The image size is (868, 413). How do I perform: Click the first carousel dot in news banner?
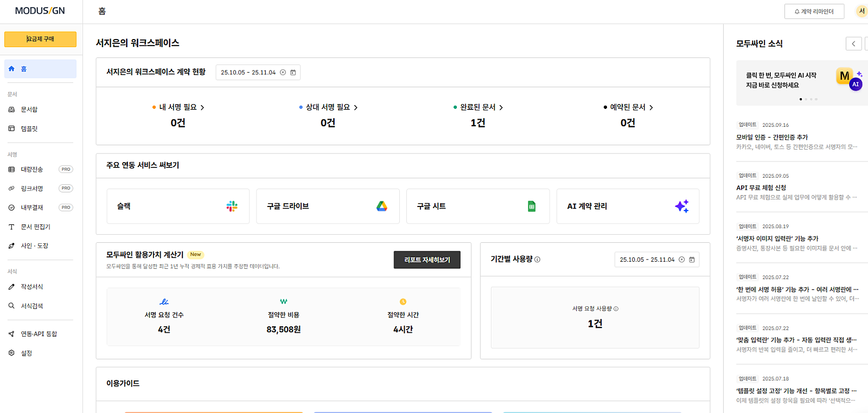pyautogui.click(x=801, y=99)
